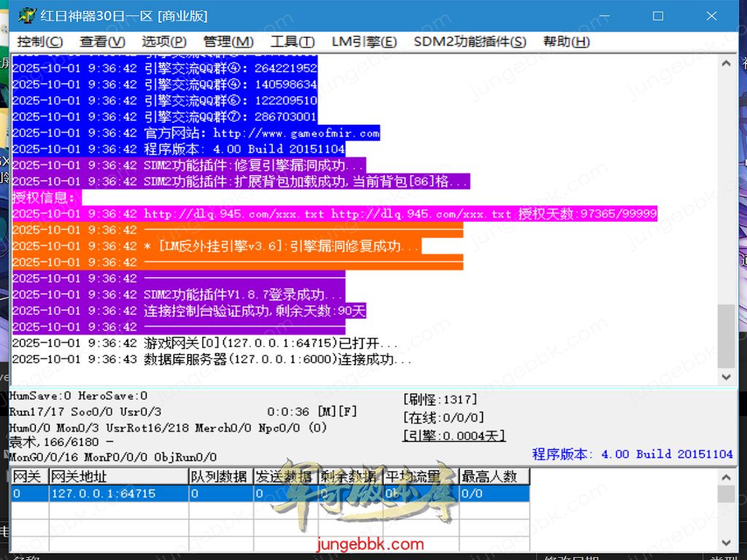Open the 控制(C) menu
Viewport: 747px width, 560px height.
(39, 42)
